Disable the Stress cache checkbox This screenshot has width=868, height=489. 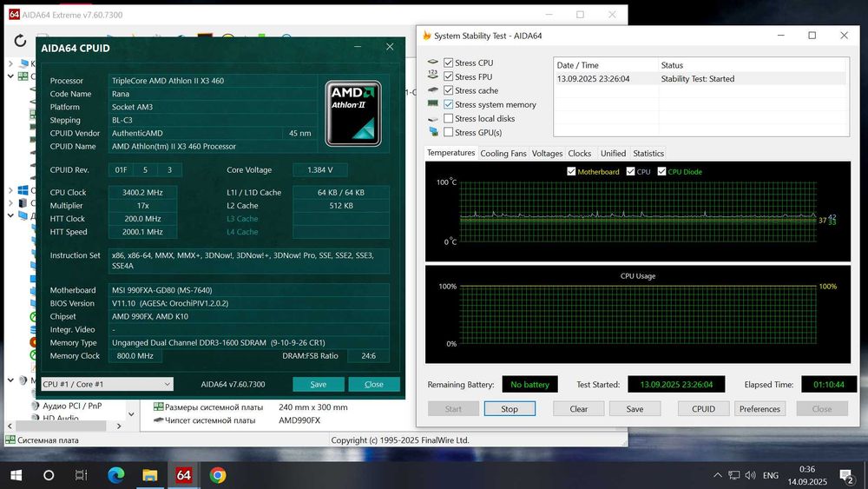coord(449,90)
